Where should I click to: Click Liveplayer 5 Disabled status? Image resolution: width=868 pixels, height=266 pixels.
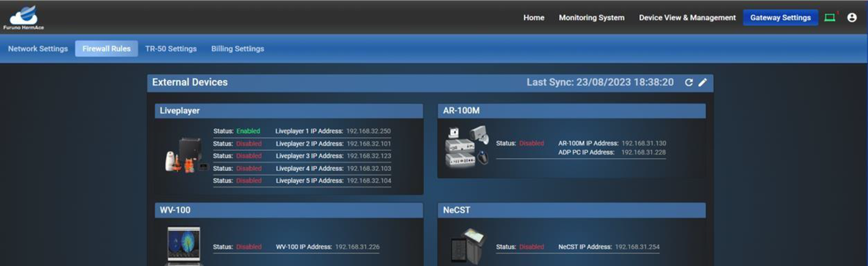(248, 180)
